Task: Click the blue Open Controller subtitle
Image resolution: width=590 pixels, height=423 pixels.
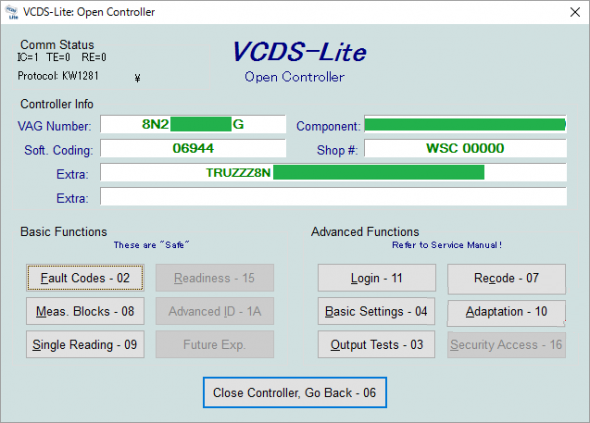Action: 294,77
